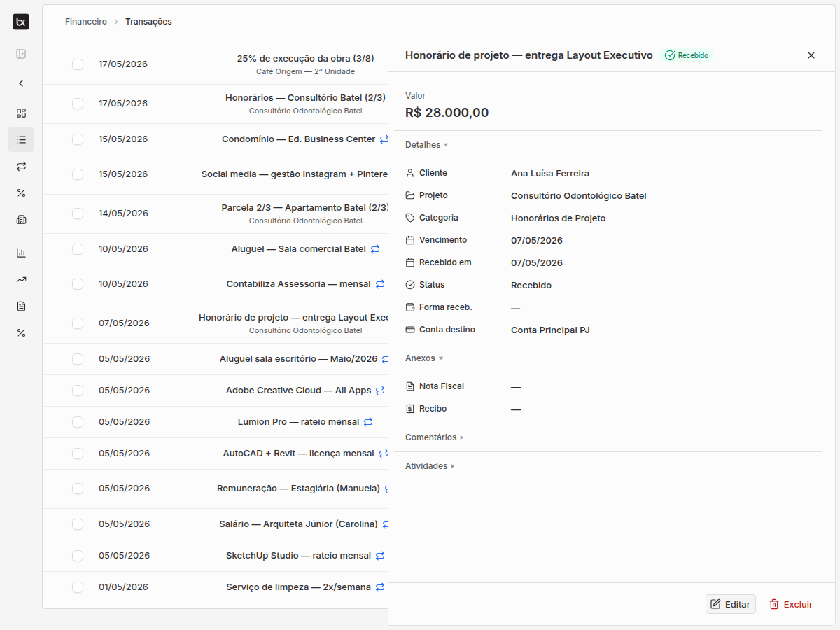Viewport: 840px width, 630px height.
Task: Click date 14/05/2026 in the list
Action: [x=123, y=213]
